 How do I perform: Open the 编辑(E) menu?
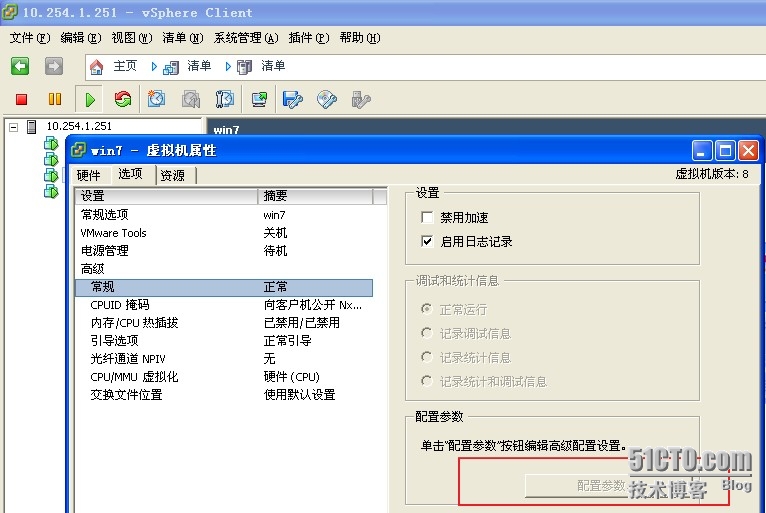click(x=81, y=38)
